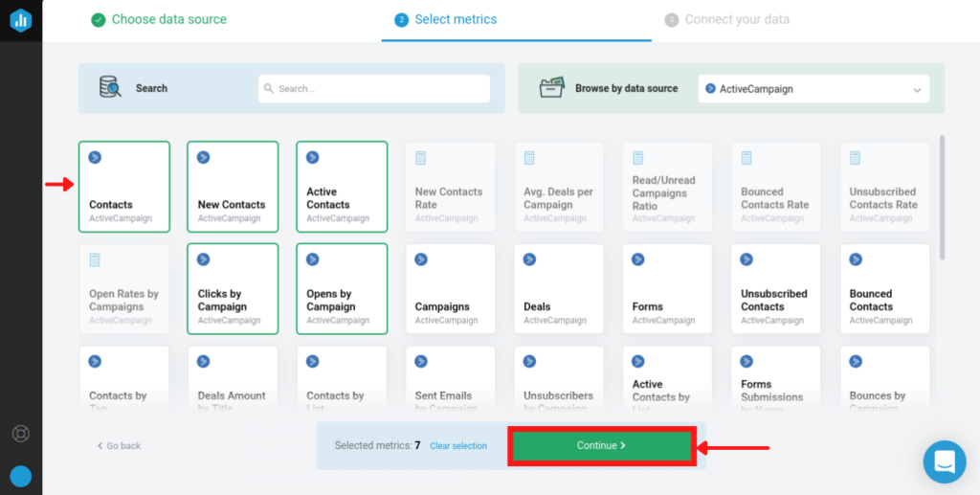Click the folder icon next to Browse by data source
This screenshot has height=495, width=980.
coord(552,87)
